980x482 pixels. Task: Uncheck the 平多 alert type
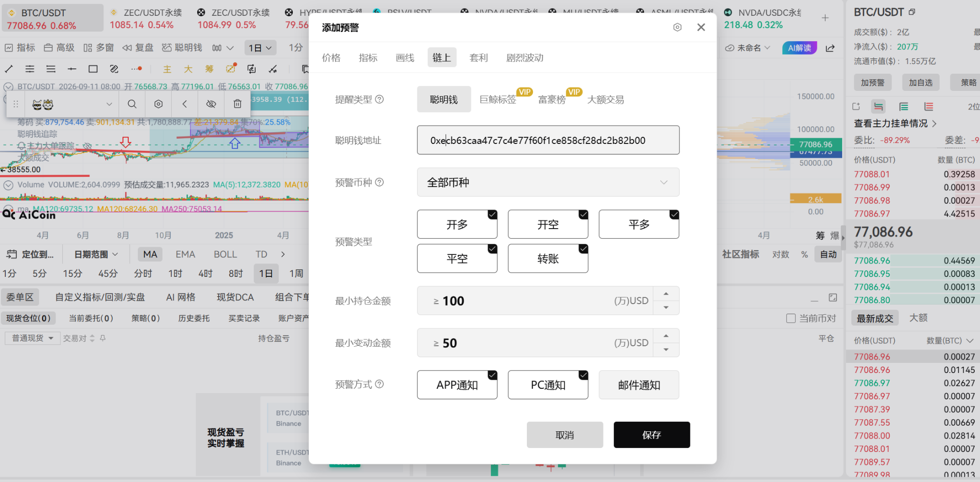coord(639,224)
